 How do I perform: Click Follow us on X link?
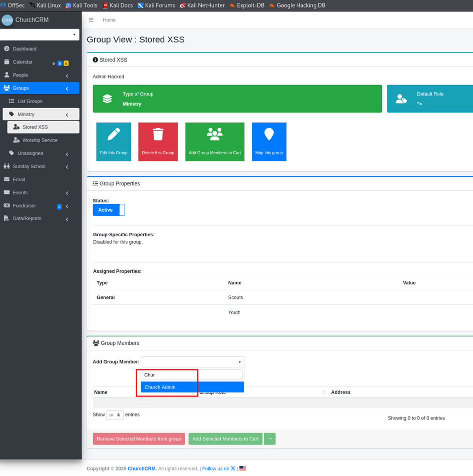[219, 468]
